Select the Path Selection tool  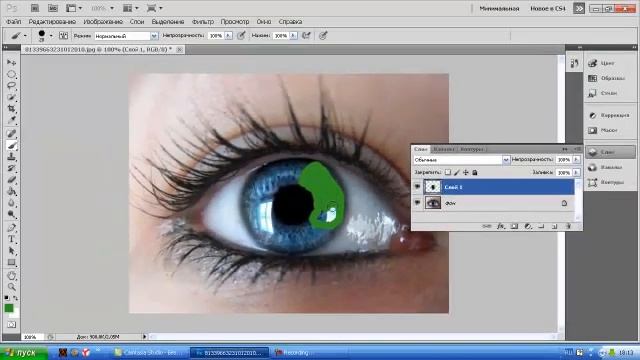tap(11, 251)
